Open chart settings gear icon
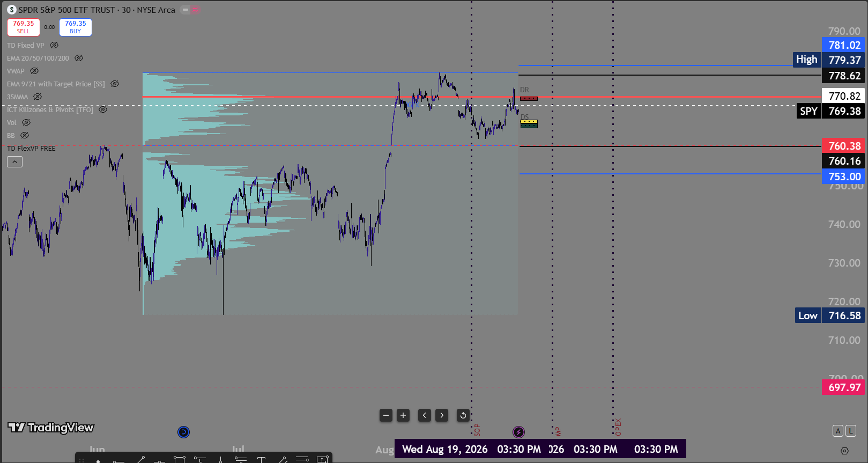Viewport: 868px width, 463px height. (x=844, y=451)
